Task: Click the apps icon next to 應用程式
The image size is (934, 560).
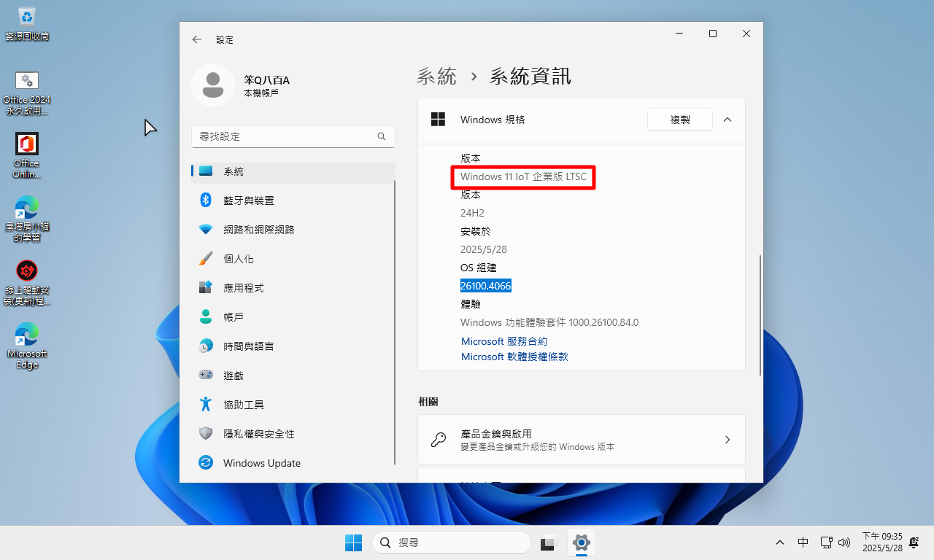Action: 206,288
